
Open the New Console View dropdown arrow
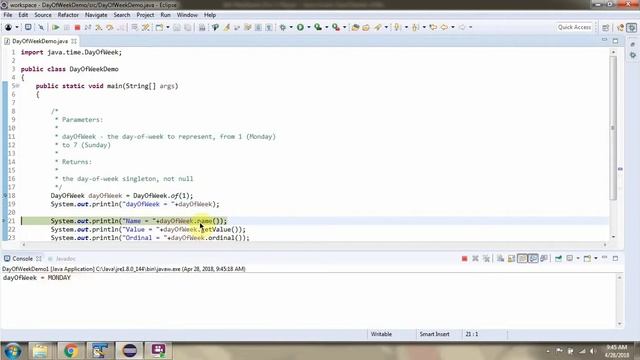point(596,258)
